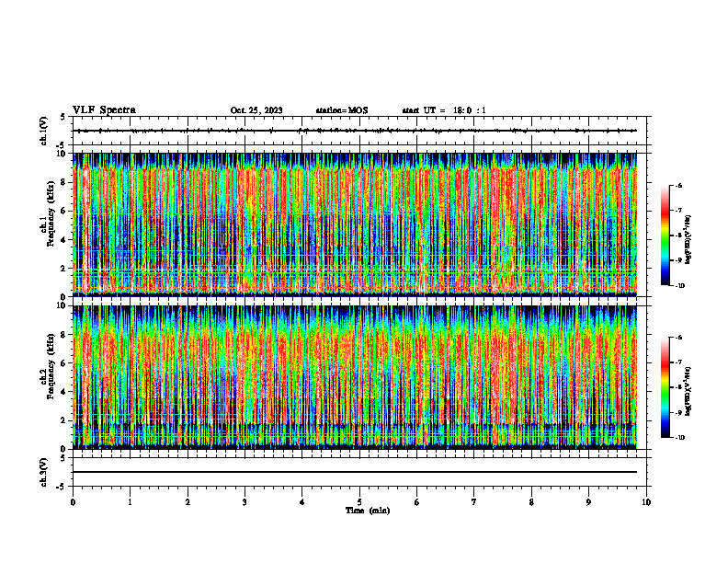Click the ch.1 spectrogram color scale bar
The image size is (728, 563).
[x=665, y=236]
